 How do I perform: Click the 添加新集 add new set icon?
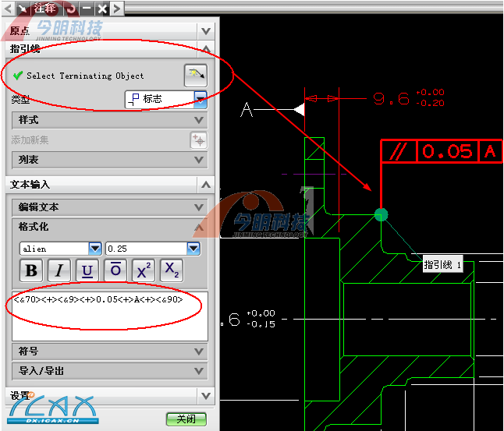199,140
